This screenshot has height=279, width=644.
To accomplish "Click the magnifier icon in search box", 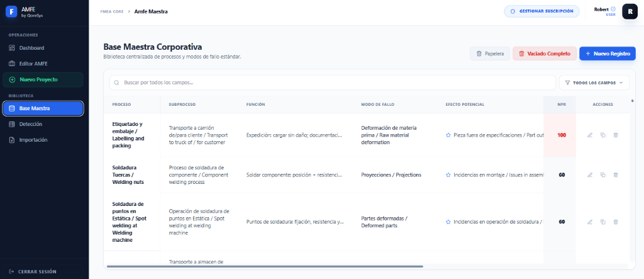I will tap(116, 83).
